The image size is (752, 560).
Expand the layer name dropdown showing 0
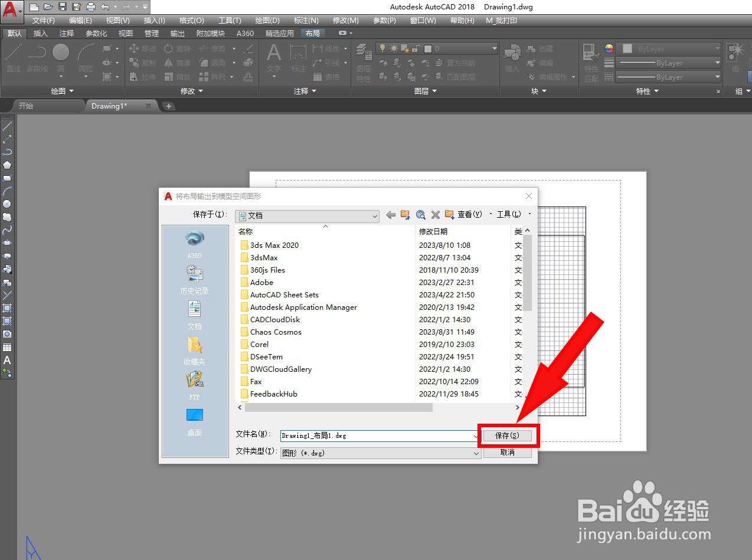coord(494,48)
